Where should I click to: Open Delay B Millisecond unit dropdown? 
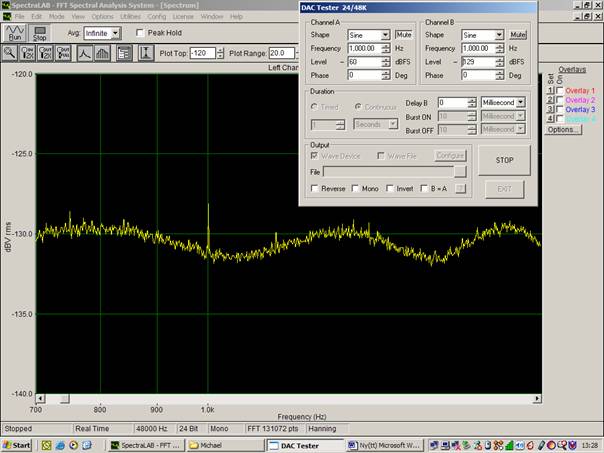pyautogui.click(x=520, y=102)
